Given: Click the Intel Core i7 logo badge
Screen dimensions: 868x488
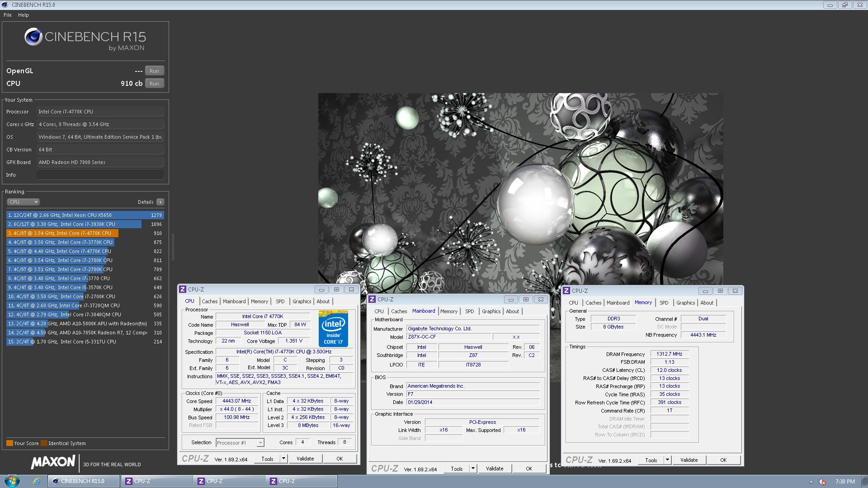Looking at the screenshot, I should 333,328.
